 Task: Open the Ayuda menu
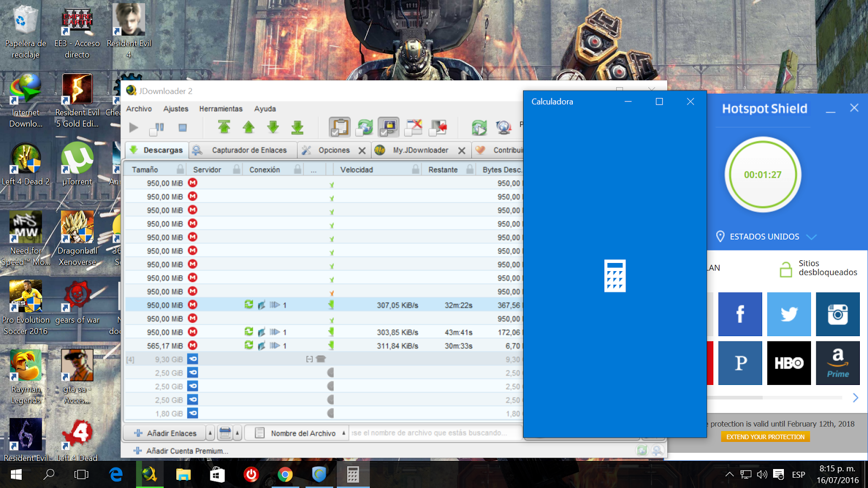point(265,108)
